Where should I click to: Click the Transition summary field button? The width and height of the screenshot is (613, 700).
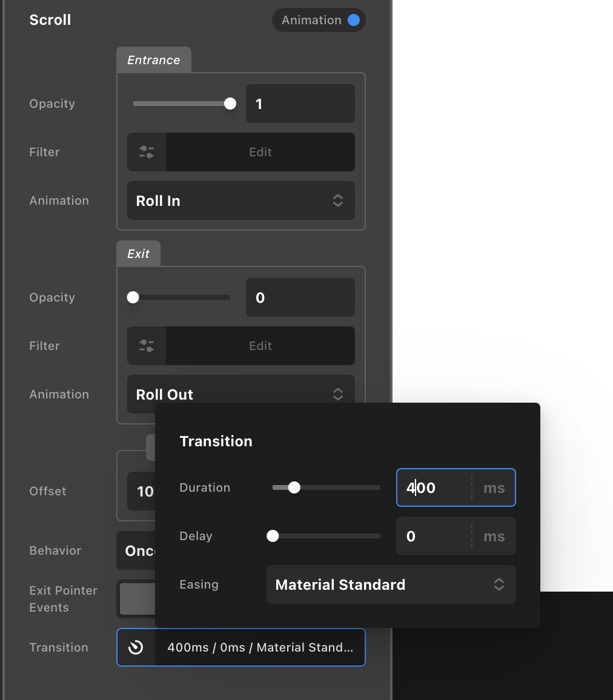(259, 647)
